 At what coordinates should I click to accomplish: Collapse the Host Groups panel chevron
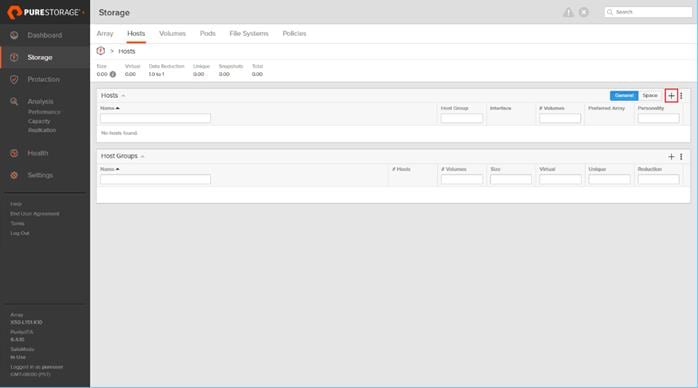pyautogui.click(x=142, y=157)
